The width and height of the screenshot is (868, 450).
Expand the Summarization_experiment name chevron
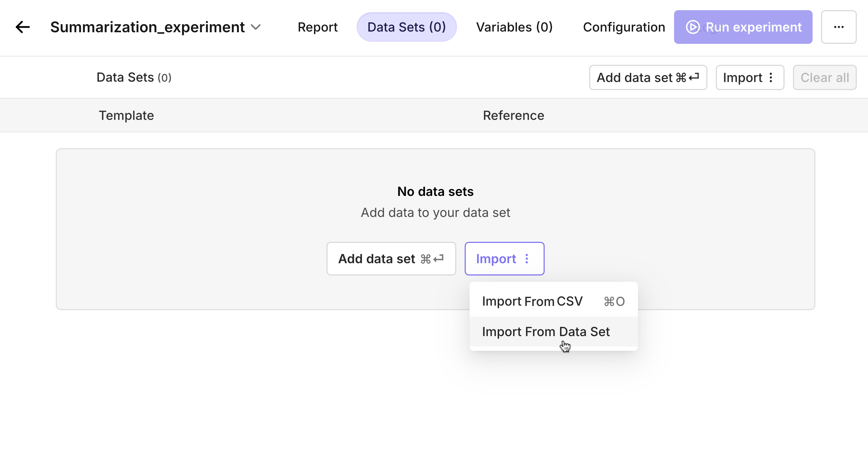coord(256,27)
